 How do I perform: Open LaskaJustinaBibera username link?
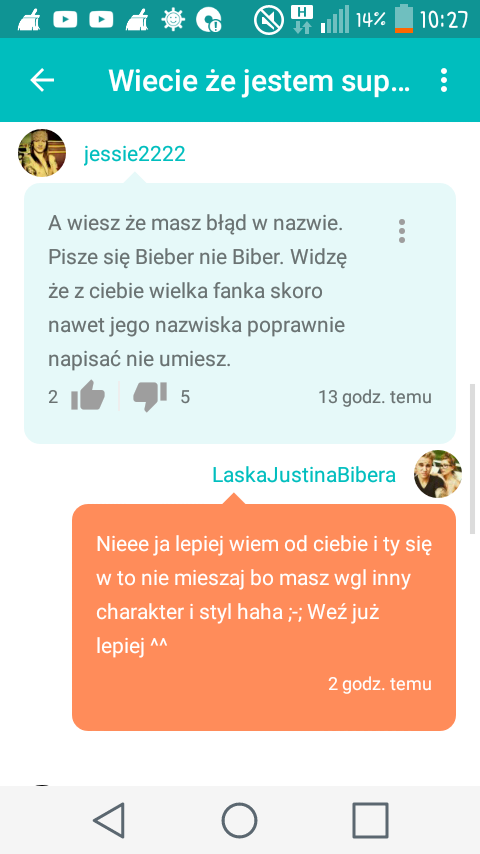(304, 475)
